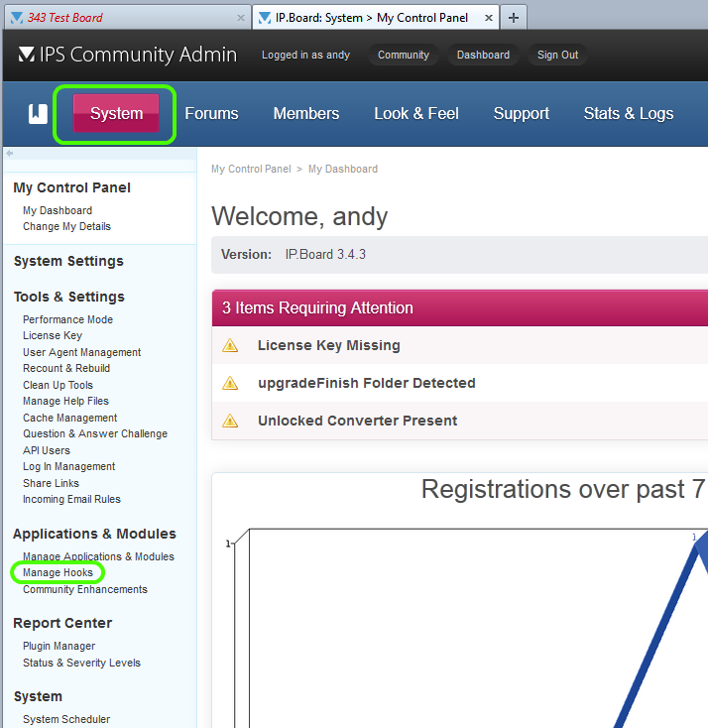Open Change My Details link
Screen dimensions: 708x728
[66, 226]
